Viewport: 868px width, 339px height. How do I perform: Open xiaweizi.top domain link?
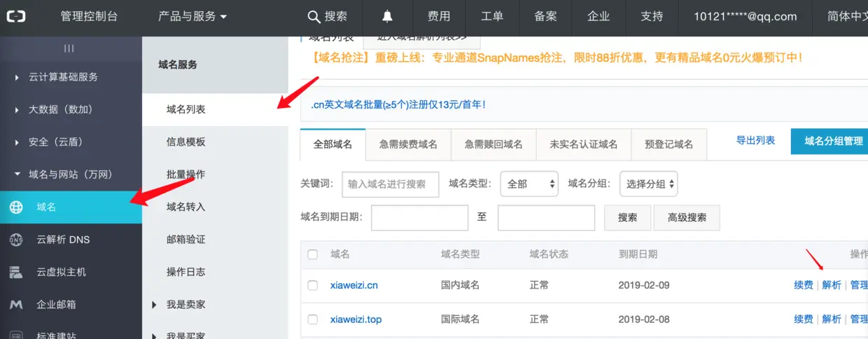click(356, 319)
